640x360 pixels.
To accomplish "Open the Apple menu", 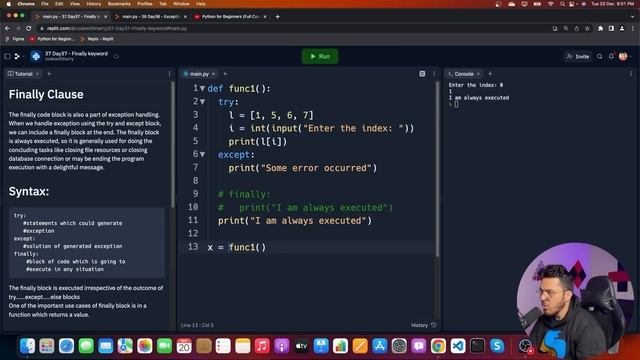I will [x=9, y=4].
